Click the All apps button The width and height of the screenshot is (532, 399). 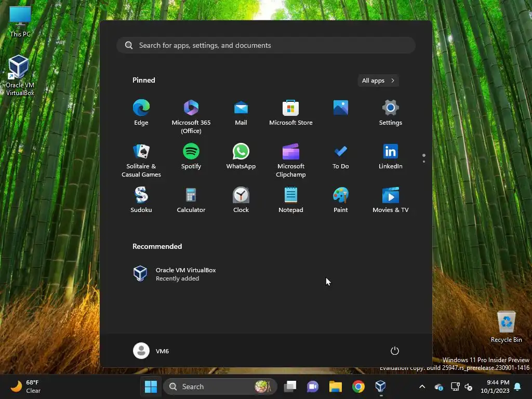(378, 81)
